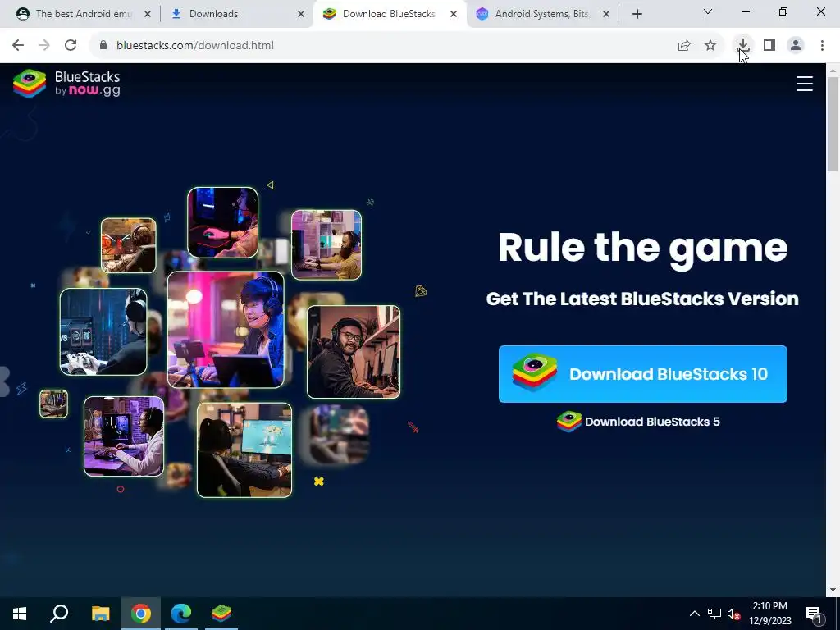The image size is (840, 630).
Task: Click the scrollbar down arrow
Action: click(x=833, y=590)
